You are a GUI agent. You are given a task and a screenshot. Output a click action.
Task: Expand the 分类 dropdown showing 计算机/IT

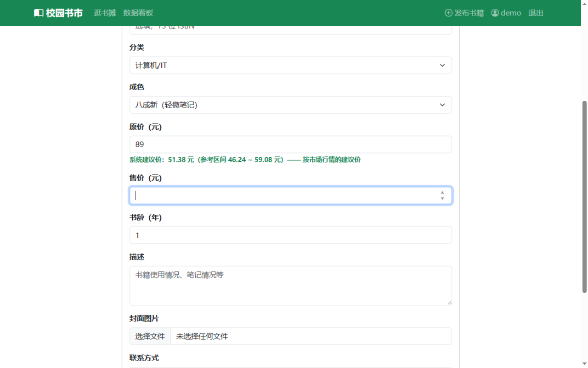pos(290,65)
